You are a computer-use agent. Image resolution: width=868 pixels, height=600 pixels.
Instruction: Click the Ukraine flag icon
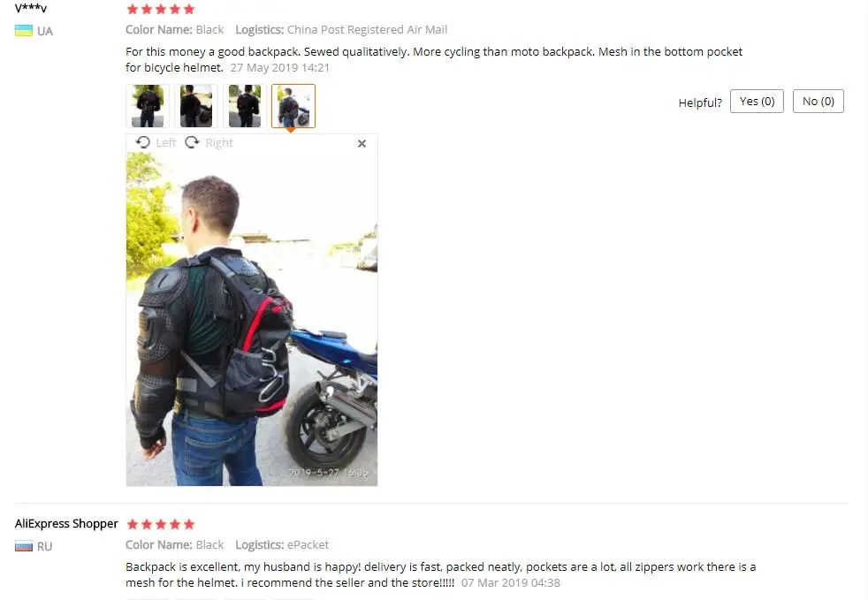point(24,31)
